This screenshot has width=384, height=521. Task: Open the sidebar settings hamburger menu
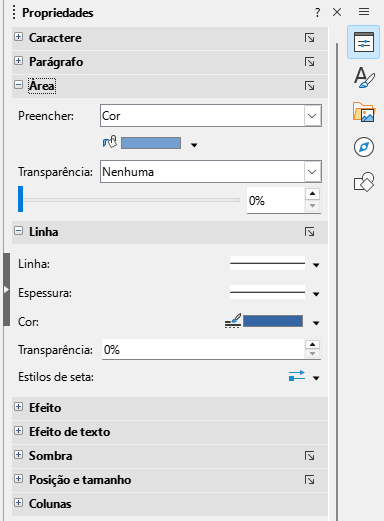click(364, 12)
